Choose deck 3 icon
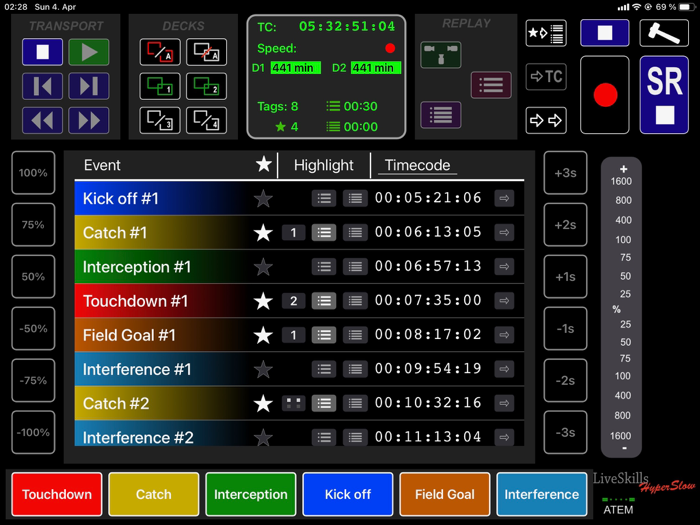700x525 pixels. pyautogui.click(x=160, y=121)
